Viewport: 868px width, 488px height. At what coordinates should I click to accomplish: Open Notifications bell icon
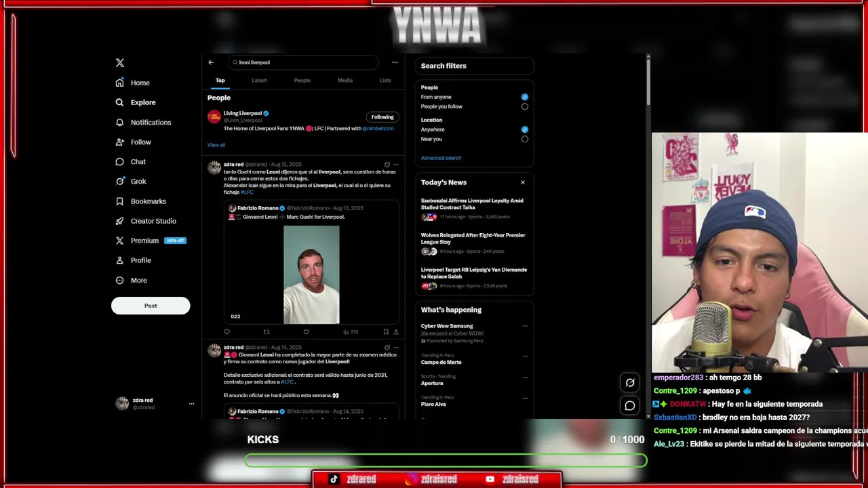[120, 122]
